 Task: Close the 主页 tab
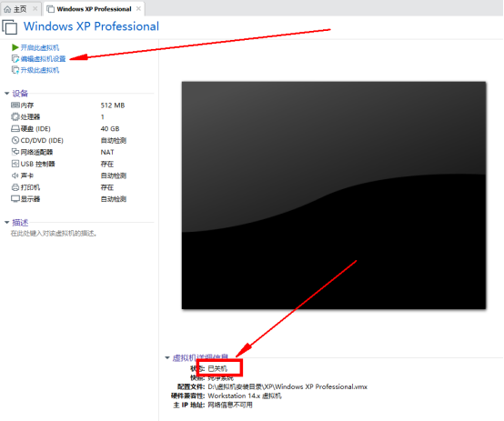35,9
